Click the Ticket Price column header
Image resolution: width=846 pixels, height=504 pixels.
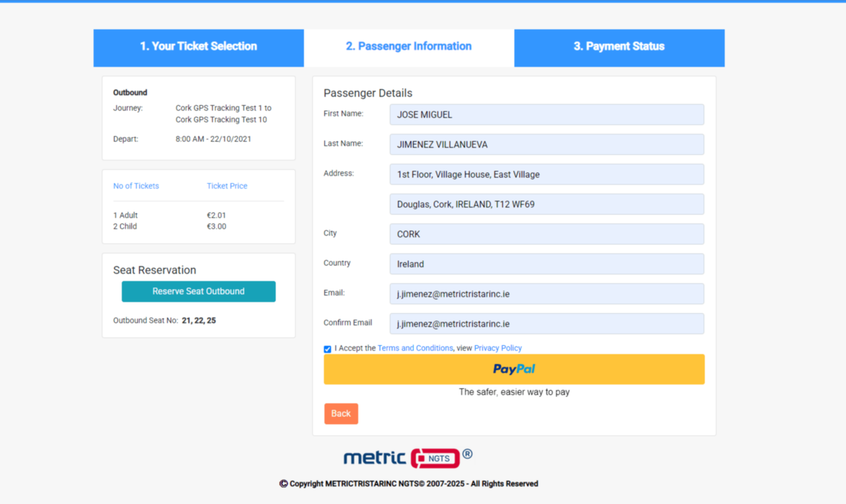click(x=227, y=186)
